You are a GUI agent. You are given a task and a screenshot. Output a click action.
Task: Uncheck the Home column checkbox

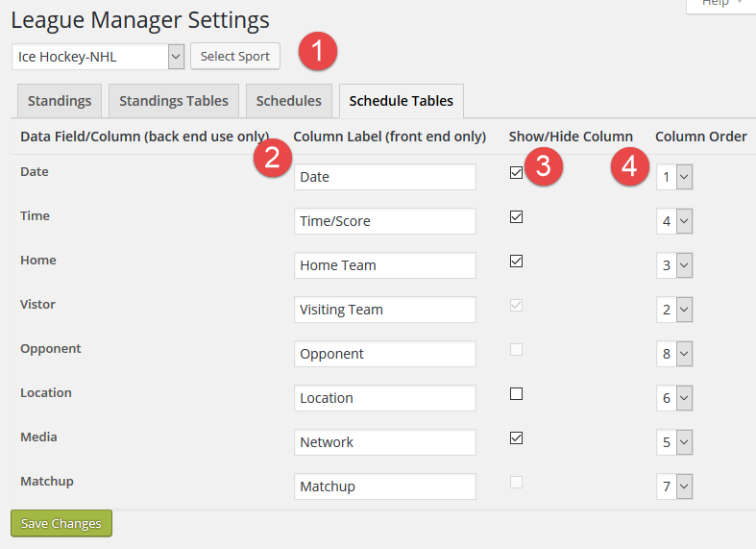click(517, 262)
